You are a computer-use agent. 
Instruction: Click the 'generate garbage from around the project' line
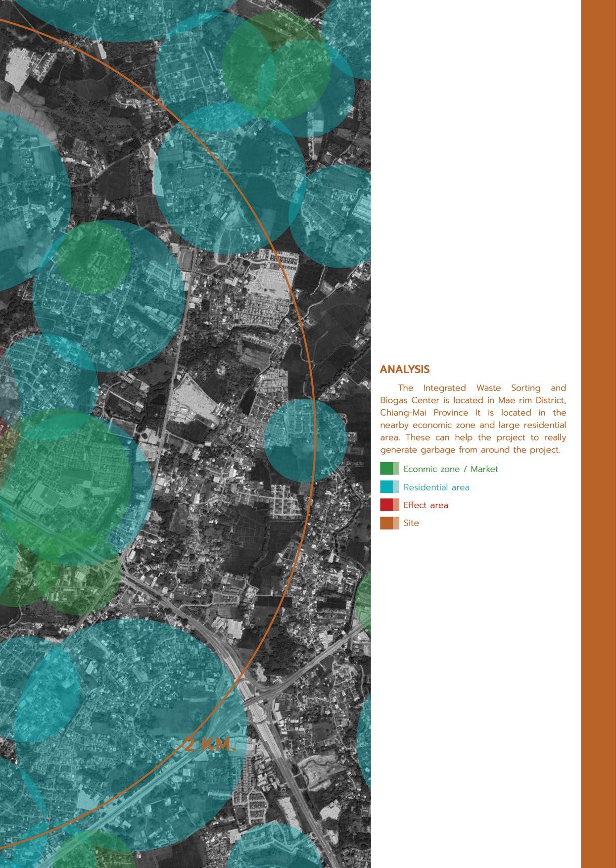[x=471, y=450]
